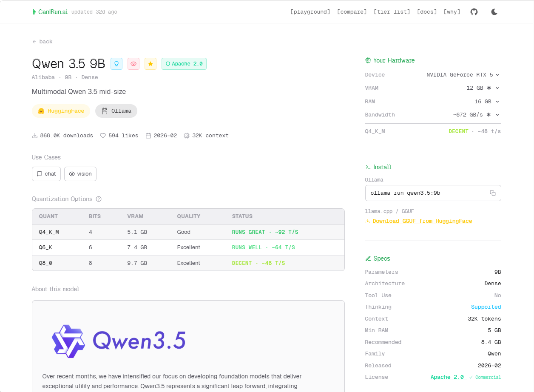
Task: Open the Device dropdown
Action: click(x=463, y=75)
